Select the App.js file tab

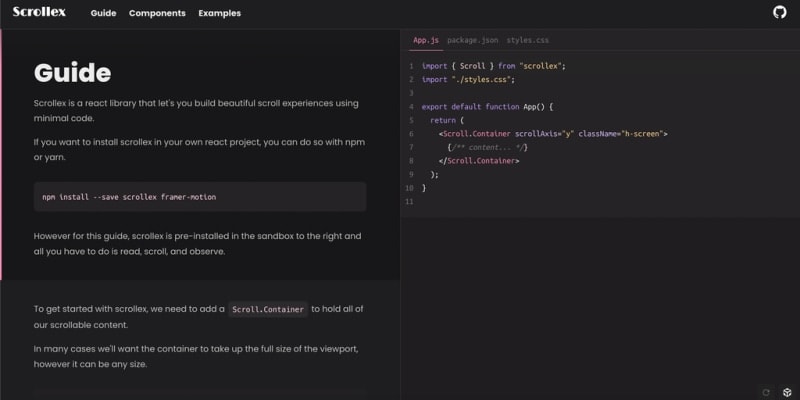[426, 40]
